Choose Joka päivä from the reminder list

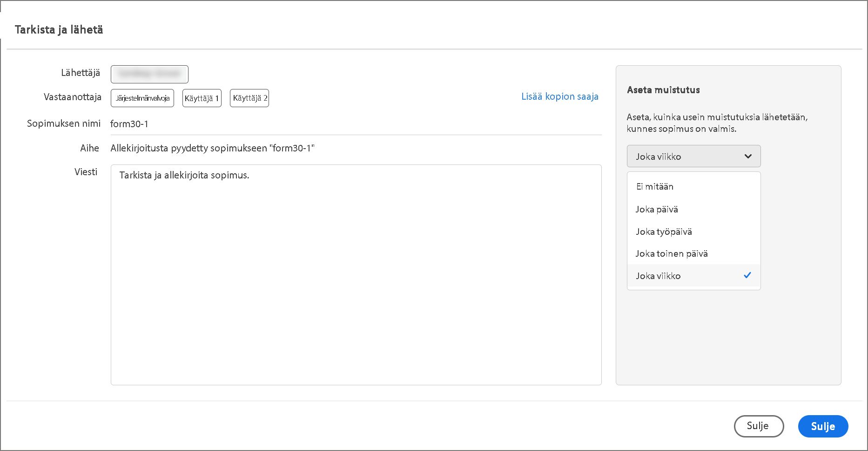(657, 209)
